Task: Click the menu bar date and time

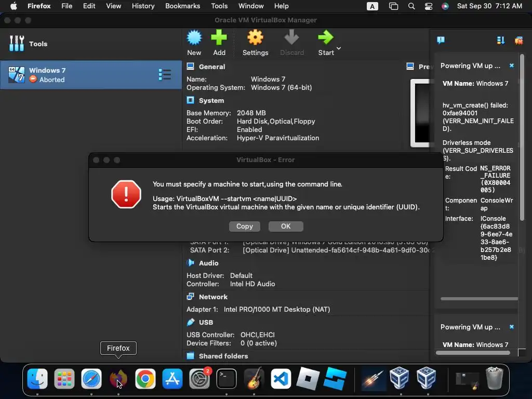Action: (489, 6)
